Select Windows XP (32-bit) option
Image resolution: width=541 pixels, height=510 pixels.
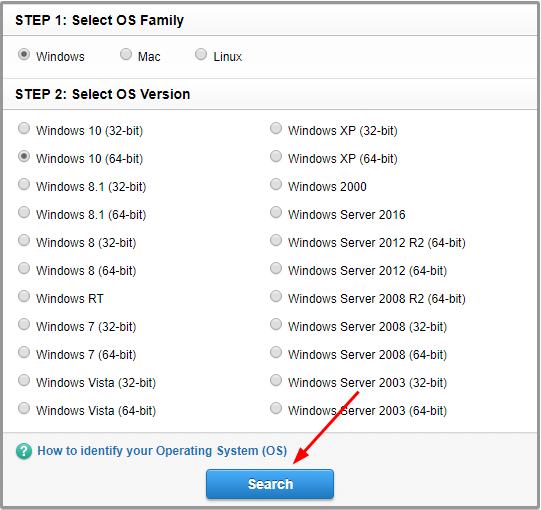point(276,128)
